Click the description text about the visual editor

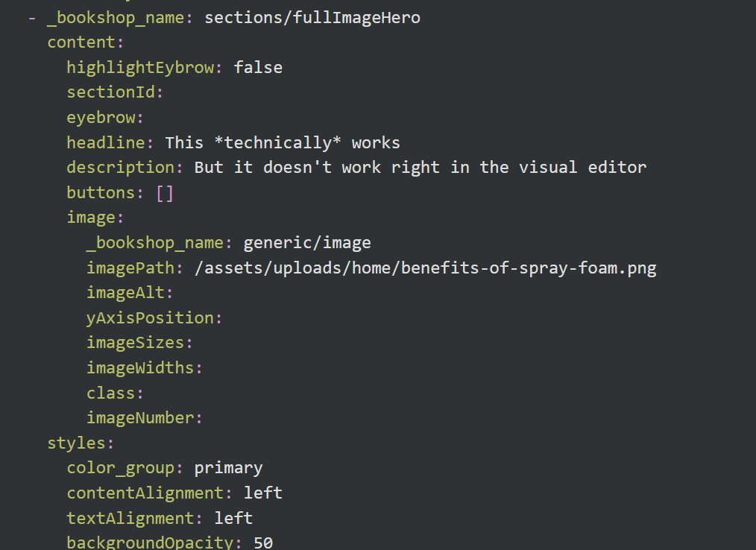tap(420, 168)
